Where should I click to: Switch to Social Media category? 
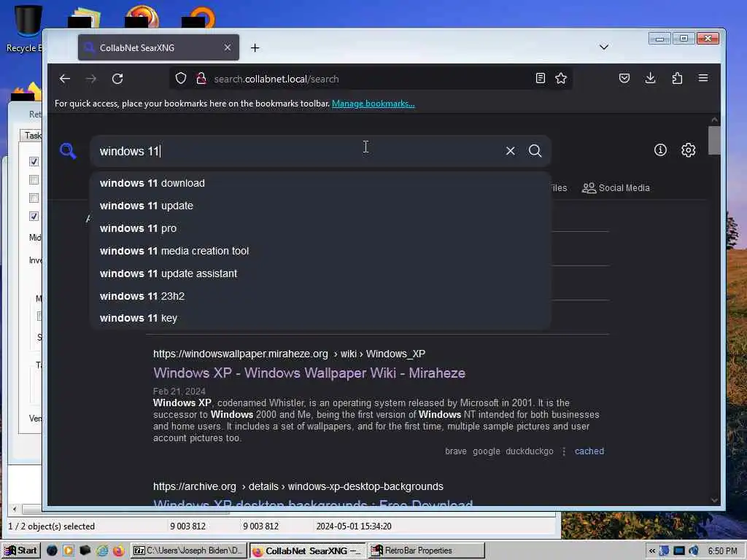(616, 188)
